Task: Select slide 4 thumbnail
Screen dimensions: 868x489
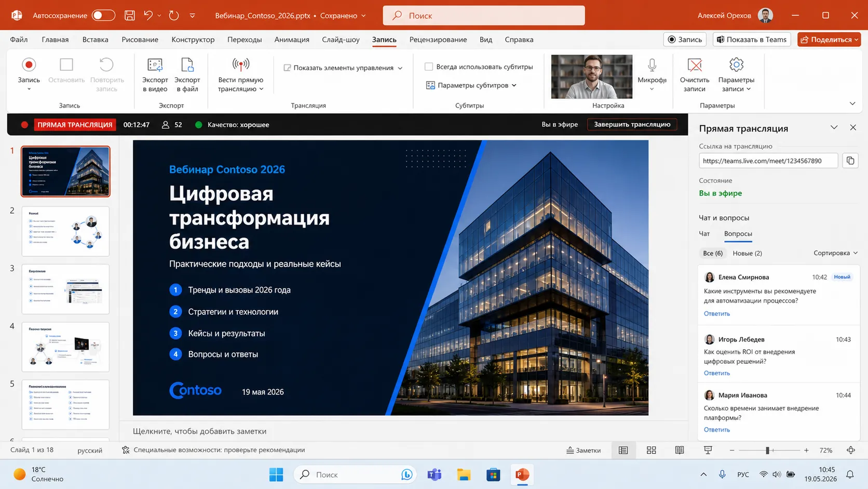Action: pyautogui.click(x=65, y=347)
